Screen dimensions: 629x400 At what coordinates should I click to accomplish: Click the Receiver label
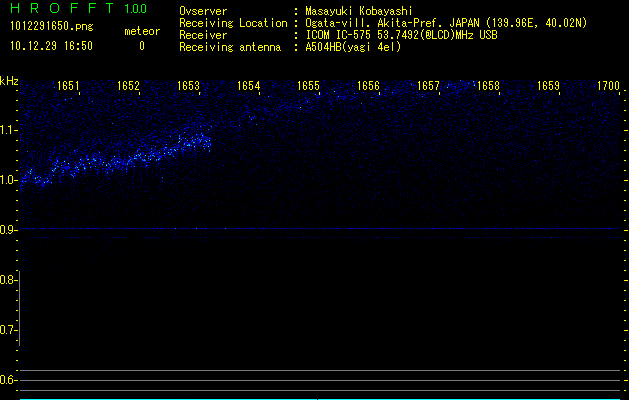203,35
